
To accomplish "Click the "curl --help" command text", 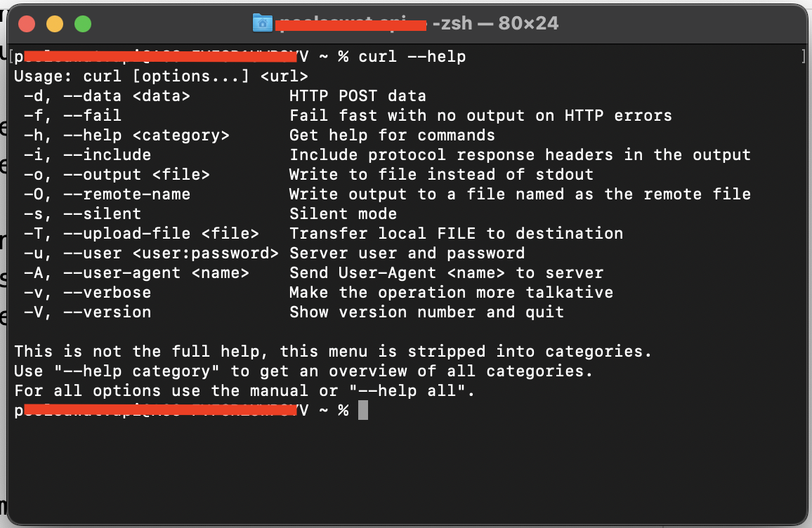I will (412, 56).
